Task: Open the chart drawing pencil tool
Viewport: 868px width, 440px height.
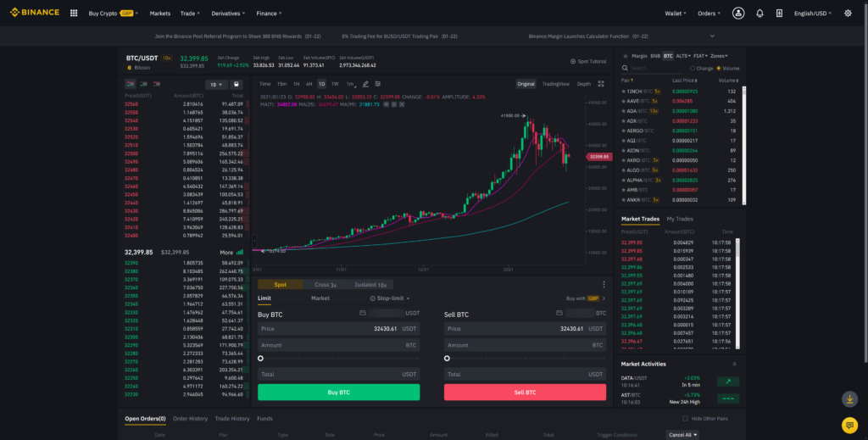Action: click(365, 84)
